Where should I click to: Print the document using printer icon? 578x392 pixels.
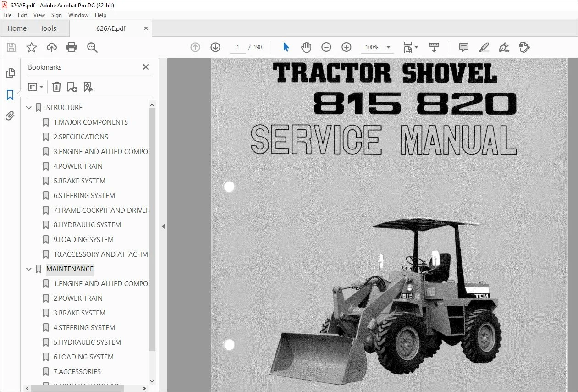point(72,47)
